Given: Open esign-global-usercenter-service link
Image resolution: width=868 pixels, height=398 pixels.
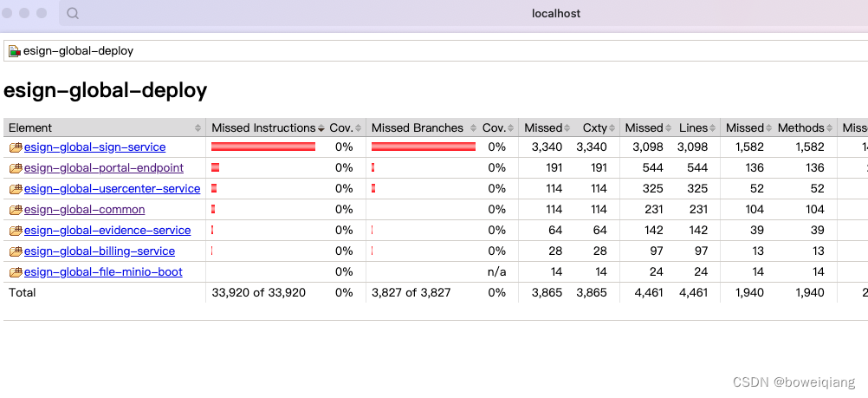Looking at the screenshot, I should 113,189.
